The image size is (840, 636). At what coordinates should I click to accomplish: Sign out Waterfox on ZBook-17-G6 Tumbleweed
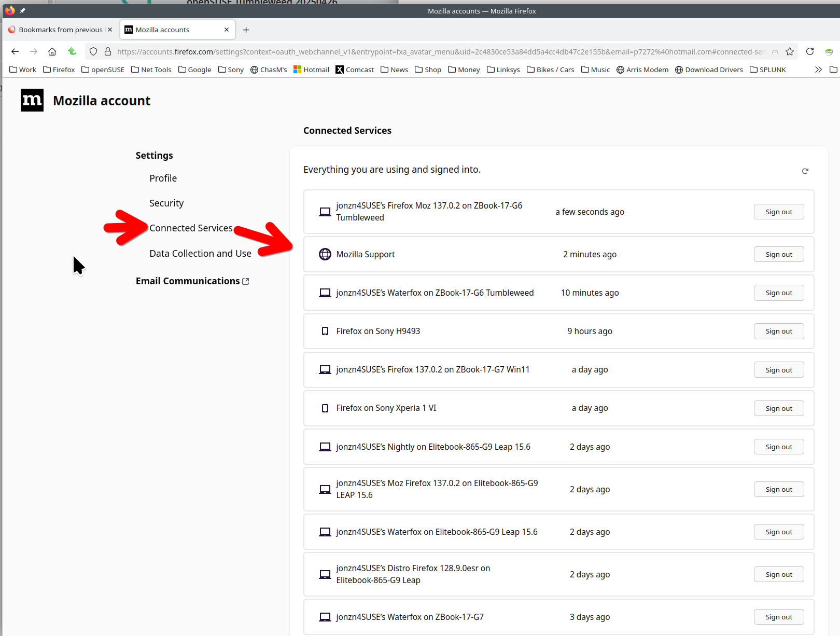779,293
